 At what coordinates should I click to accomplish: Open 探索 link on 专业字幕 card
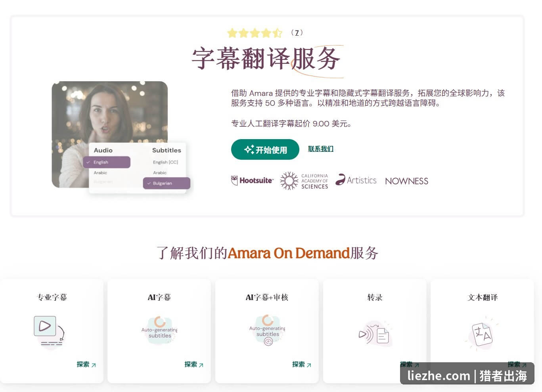tap(86, 364)
